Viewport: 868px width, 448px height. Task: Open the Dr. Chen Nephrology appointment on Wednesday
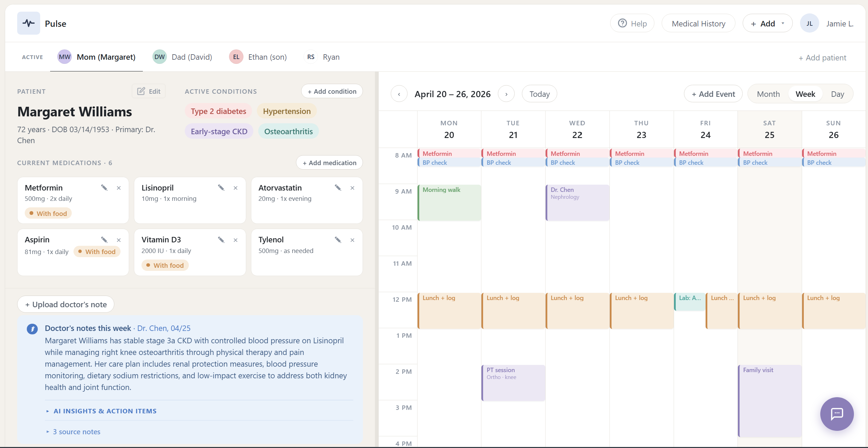(577, 203)
